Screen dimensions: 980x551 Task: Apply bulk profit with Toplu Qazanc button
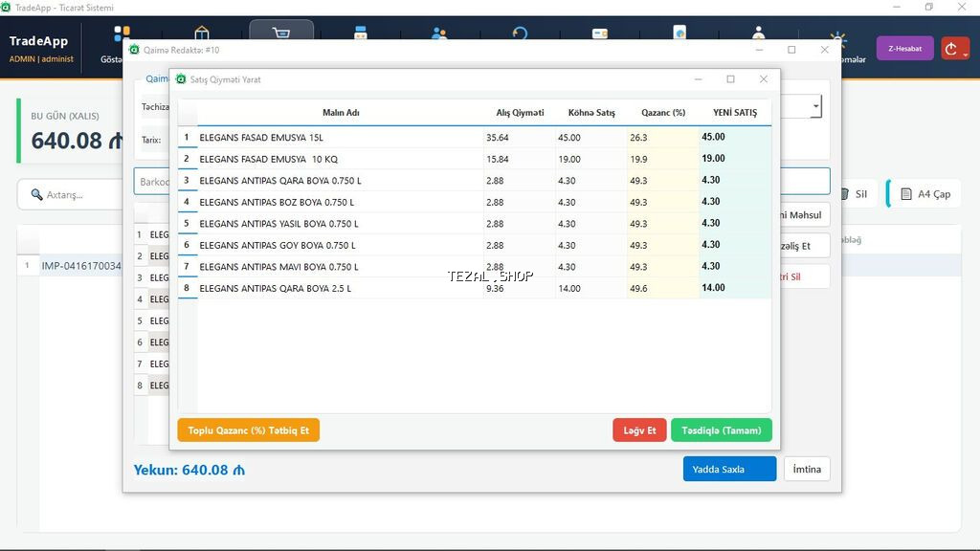[x=248, y=430]
